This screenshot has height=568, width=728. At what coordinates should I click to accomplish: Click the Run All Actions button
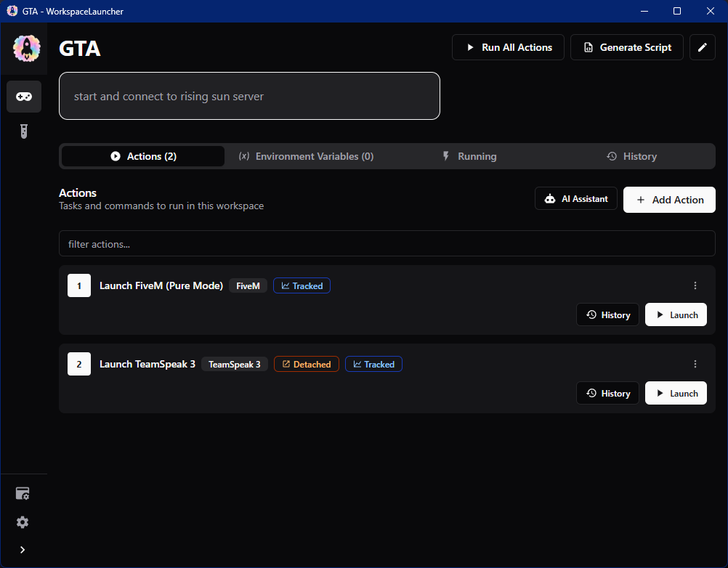point(508,47)
